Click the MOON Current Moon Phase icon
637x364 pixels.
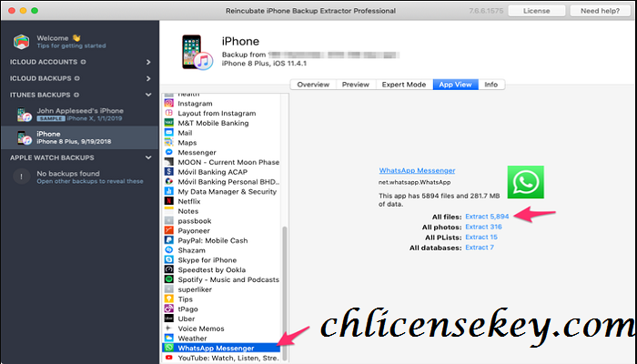pyautogui.click(x=169, y=162)
